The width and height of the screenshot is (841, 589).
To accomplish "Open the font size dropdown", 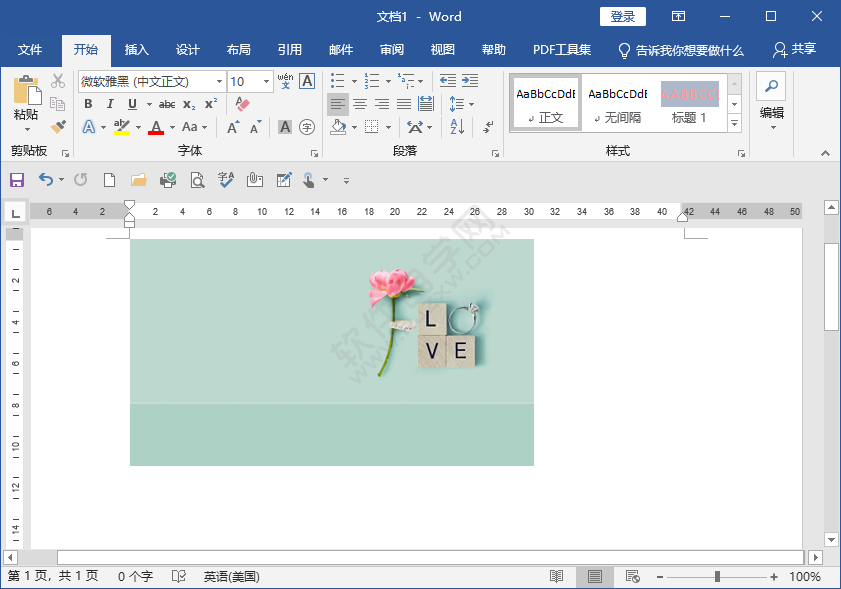I will click(266, 81).
